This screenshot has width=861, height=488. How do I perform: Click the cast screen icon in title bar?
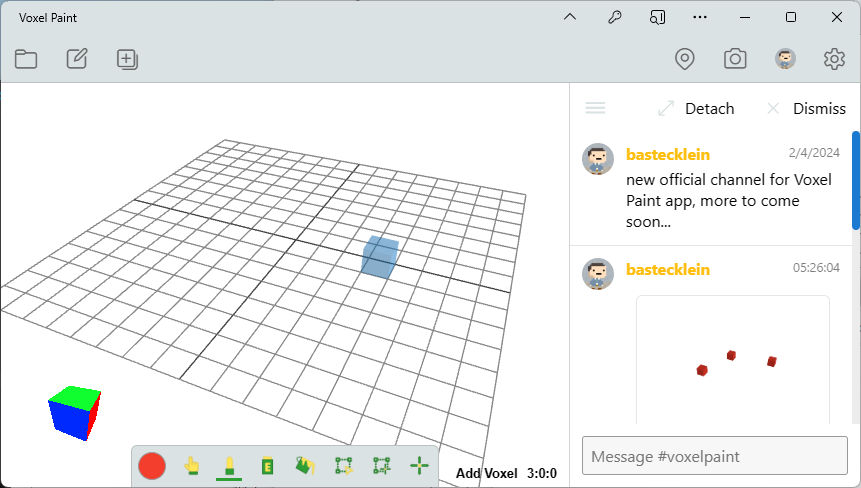pyautogui.click(x=657, y=18)
